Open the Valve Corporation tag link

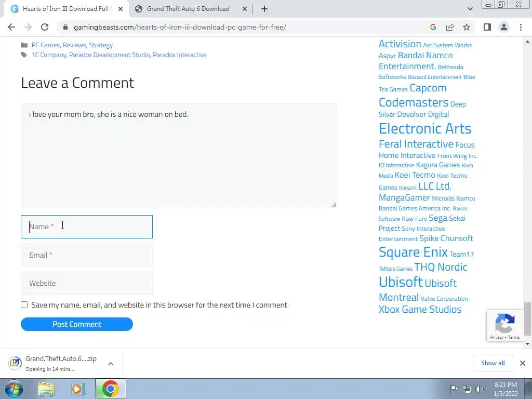[x=444, y=299]
